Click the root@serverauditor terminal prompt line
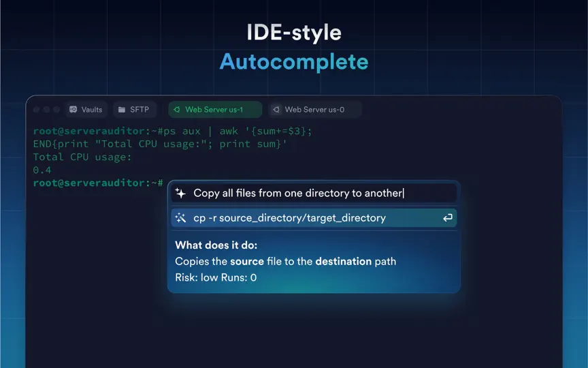This screenshot has height=368, width=588. pyautogui.click(x=98, y=183)
